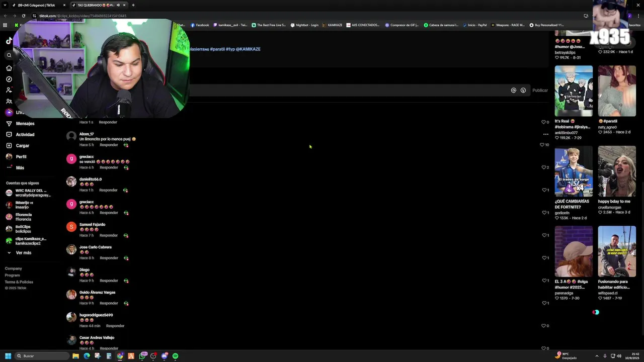Image resolution: width=644 pixels, height=362 pixels.
Task: Open TikTok search from the sidebar magnifier
Action: pyautogui.click(x=9, y=55)
